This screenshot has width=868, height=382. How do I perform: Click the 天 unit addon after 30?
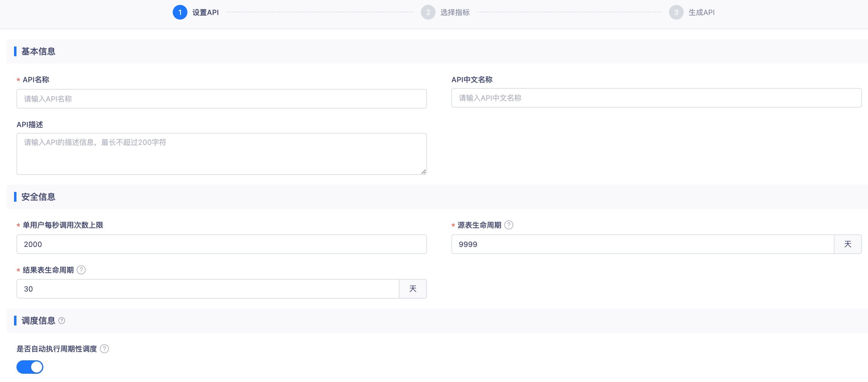[x=413, y=288]
